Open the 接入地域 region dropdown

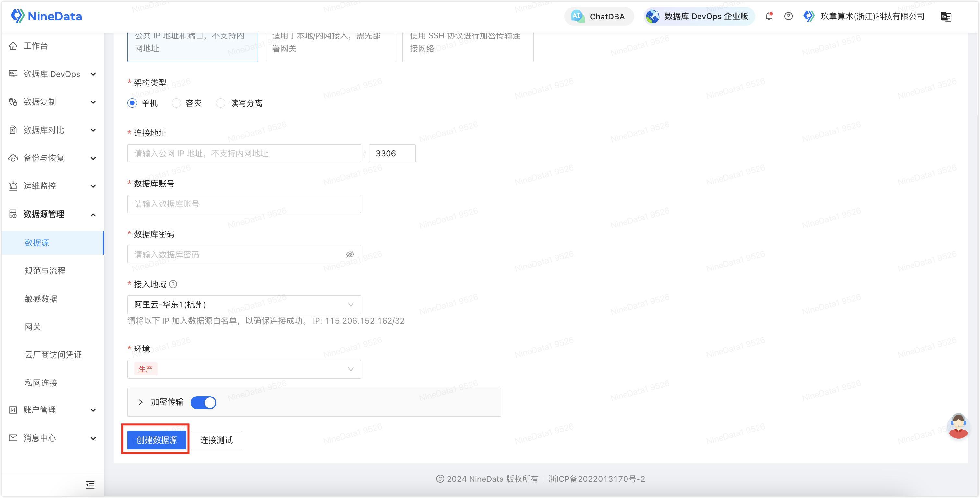coord(244,305)
